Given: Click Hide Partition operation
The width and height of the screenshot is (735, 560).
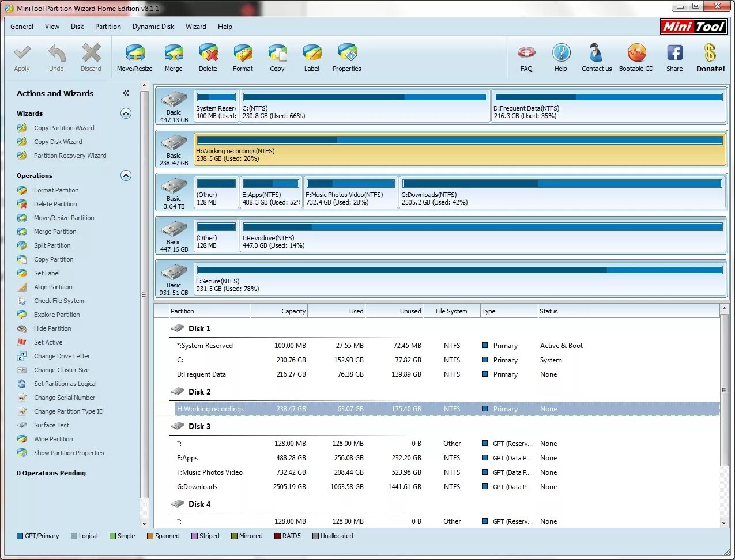Looking at the screenshot, I should click(52, 328).
